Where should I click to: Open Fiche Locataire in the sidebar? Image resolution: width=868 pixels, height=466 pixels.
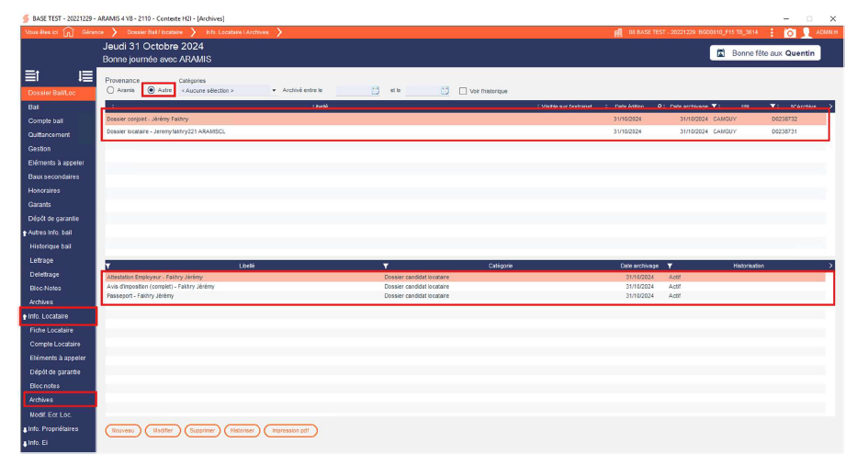[x=51, y=330]
